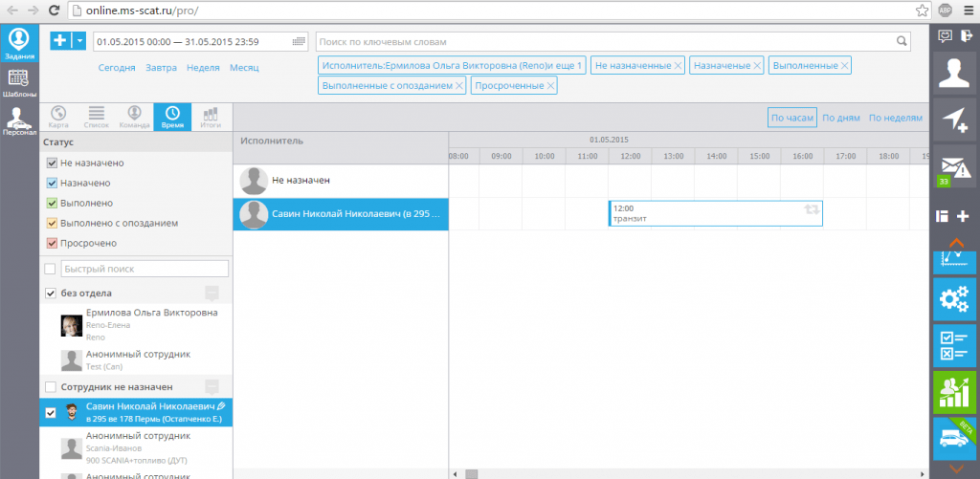Click the date range field

click(200, 42)
